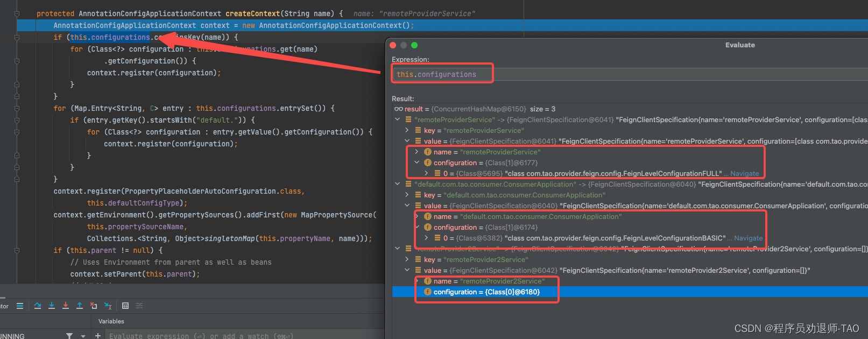The image size is (868, 339).
Task: Click the plus icon to add a watch
Action: [x=98, y=336]
